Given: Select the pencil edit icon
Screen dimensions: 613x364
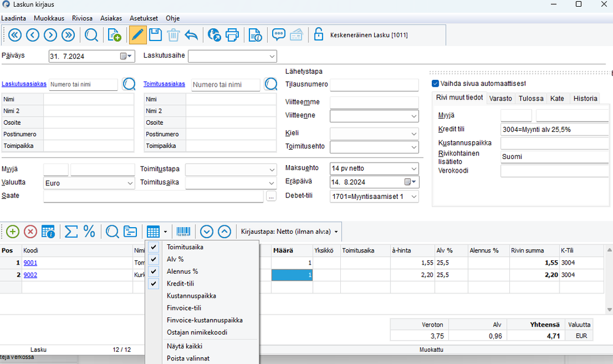Looking at the screenshot, I should 138,35.
